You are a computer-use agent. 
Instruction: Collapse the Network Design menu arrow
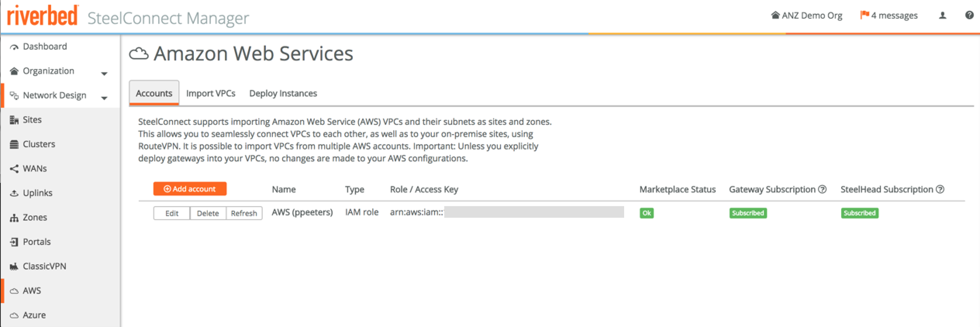pos(104,98)
